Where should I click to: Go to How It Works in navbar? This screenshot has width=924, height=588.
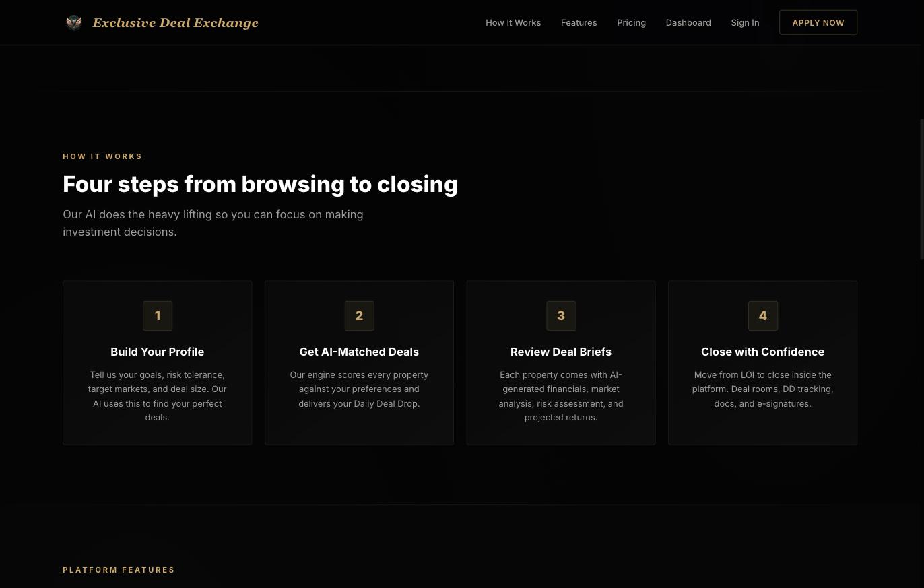pos(513,23)
